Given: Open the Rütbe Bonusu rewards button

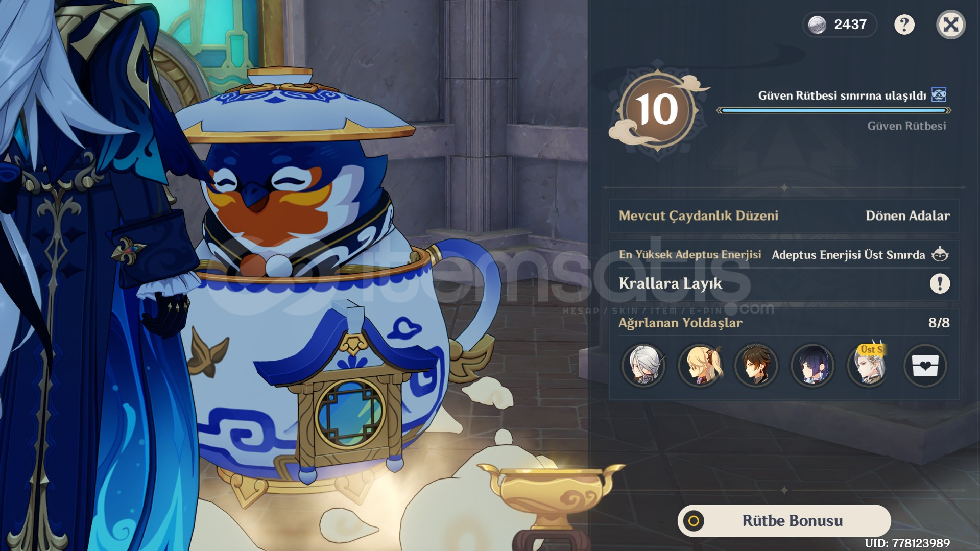Looking at the screenshot, I should pyautogui.click(x=784, y=521).
